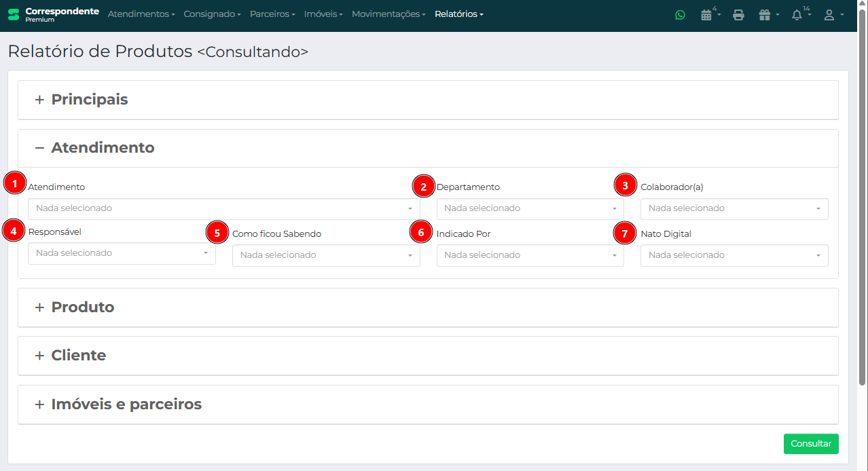Click the vertical page scrollbar
Viewport: 868px width, 471px height.
(x=862, y=204)
